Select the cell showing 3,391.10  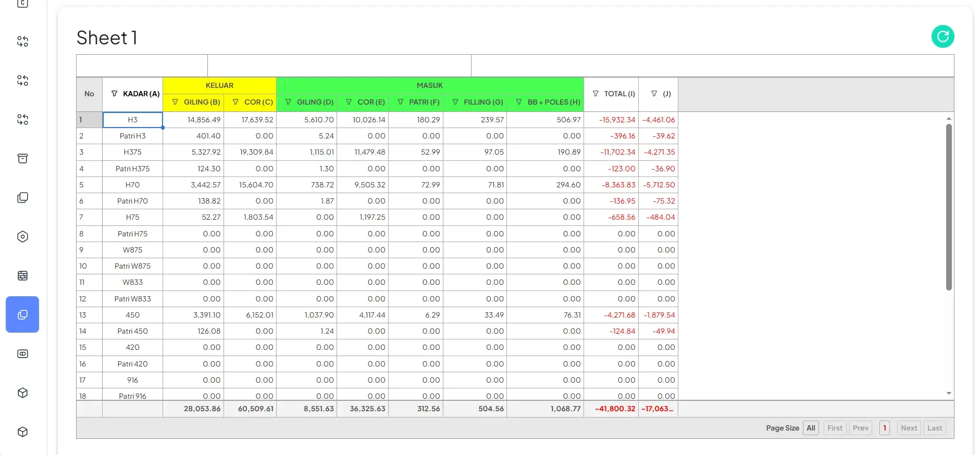click(x=193, y=315)
